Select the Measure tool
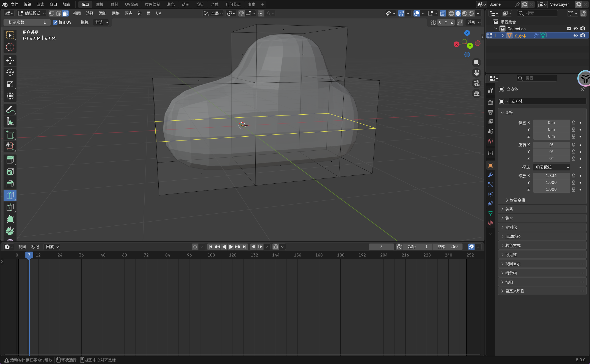The height and width of the screenshot is (364, 590). click(x=10, y=122)
